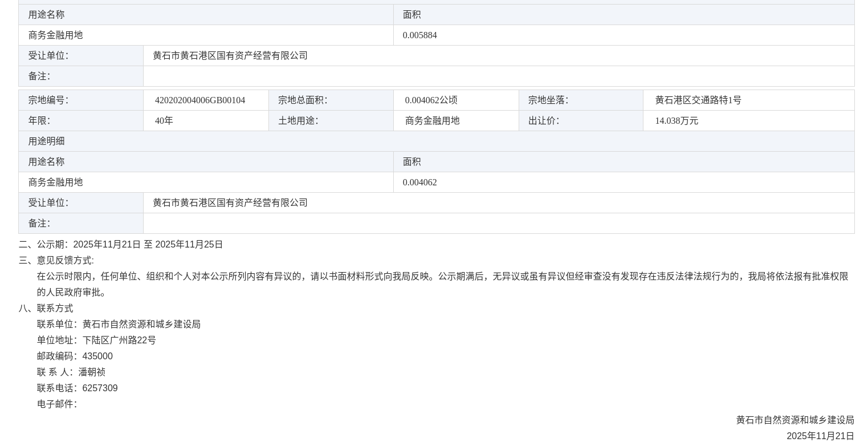Click the 三、意见反馈方式 heading
This screenshot has width=868, height=442.
(x=56, y=261)
